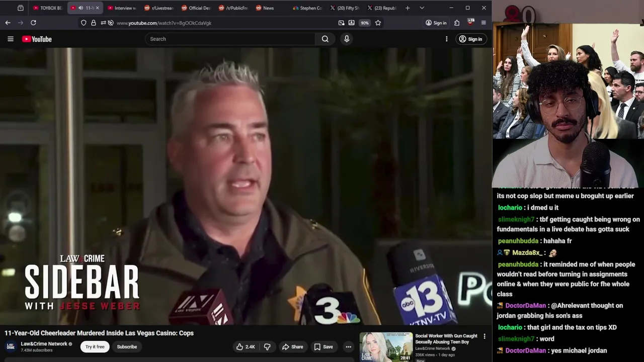Click the DoctorDaMan username on '@Ahrelevant' message

525,305
